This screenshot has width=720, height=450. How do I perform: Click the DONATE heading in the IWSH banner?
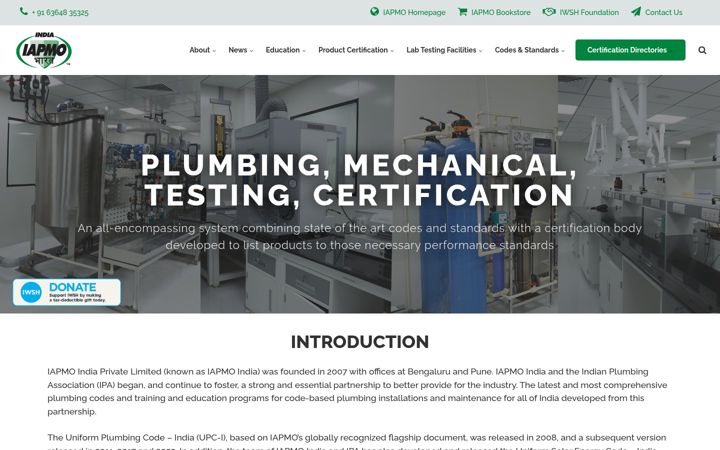(73, 287)
